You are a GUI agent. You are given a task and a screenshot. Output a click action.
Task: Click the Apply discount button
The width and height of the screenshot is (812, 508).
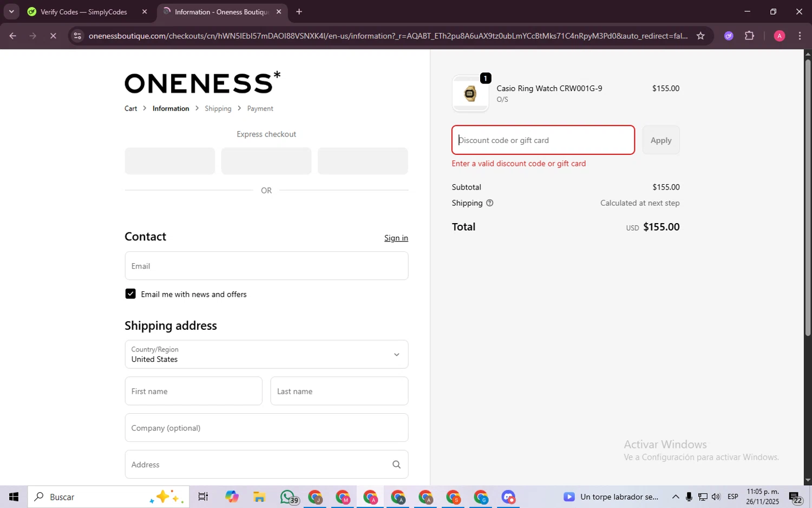click(x=660, y=140)
